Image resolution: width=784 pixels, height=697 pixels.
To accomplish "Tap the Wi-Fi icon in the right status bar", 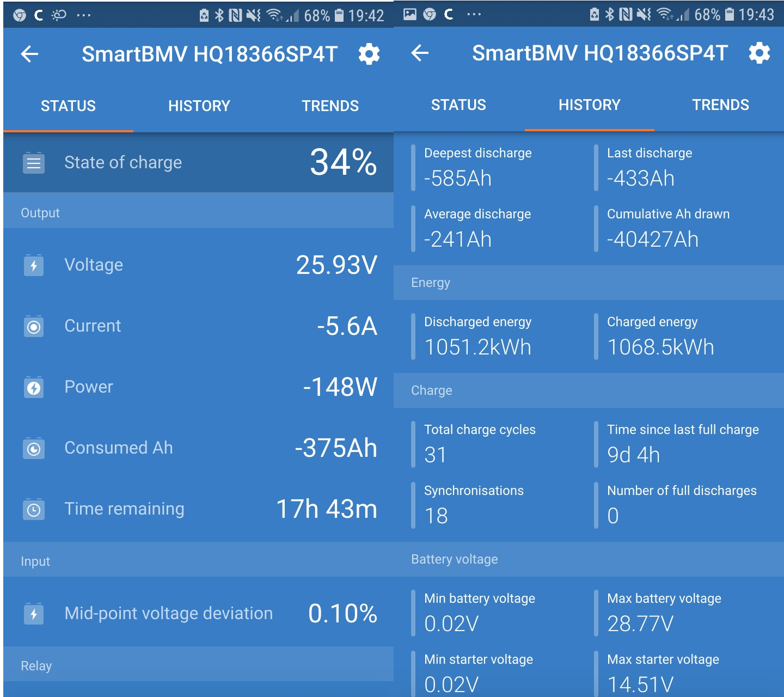I will (x=665, y=14).
